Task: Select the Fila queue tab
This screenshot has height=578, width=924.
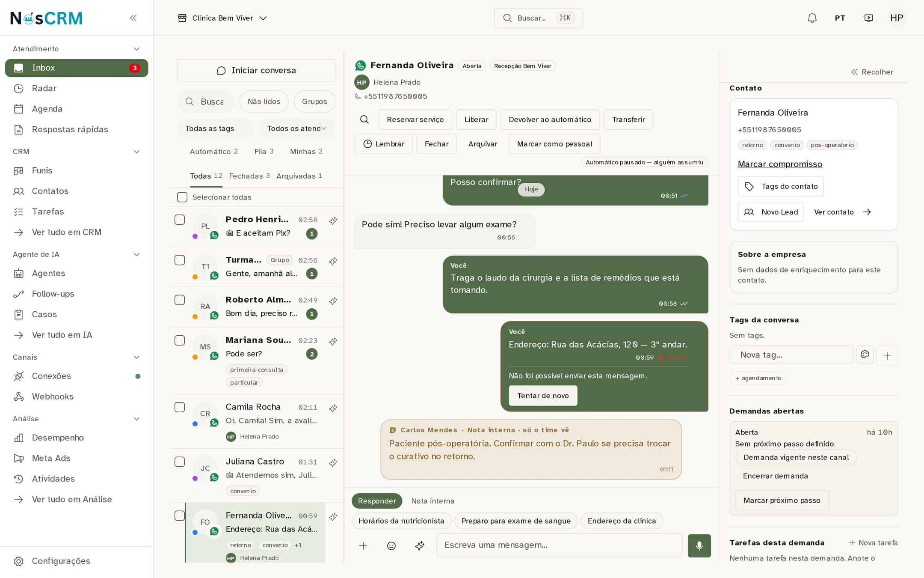Action: coord(264,152)
